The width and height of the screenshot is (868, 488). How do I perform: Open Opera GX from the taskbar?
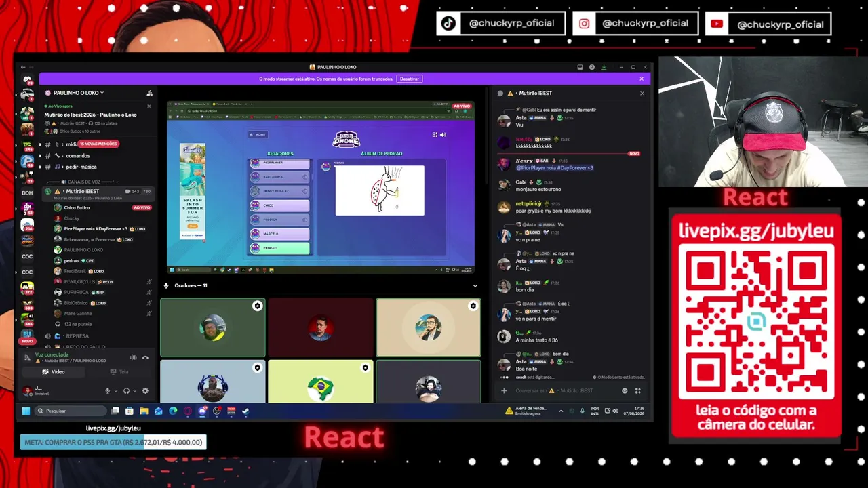[188, 411]
